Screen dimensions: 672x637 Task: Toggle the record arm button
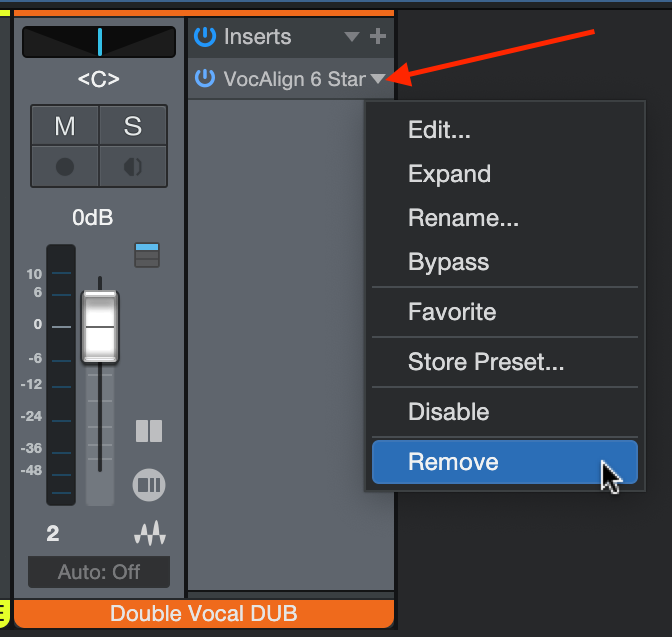[x=65, y=165]
